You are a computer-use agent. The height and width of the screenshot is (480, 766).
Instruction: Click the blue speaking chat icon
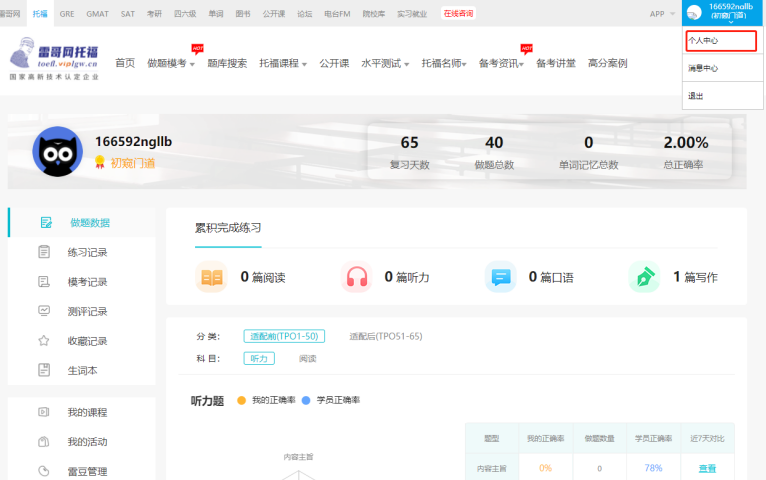point(501,277)
